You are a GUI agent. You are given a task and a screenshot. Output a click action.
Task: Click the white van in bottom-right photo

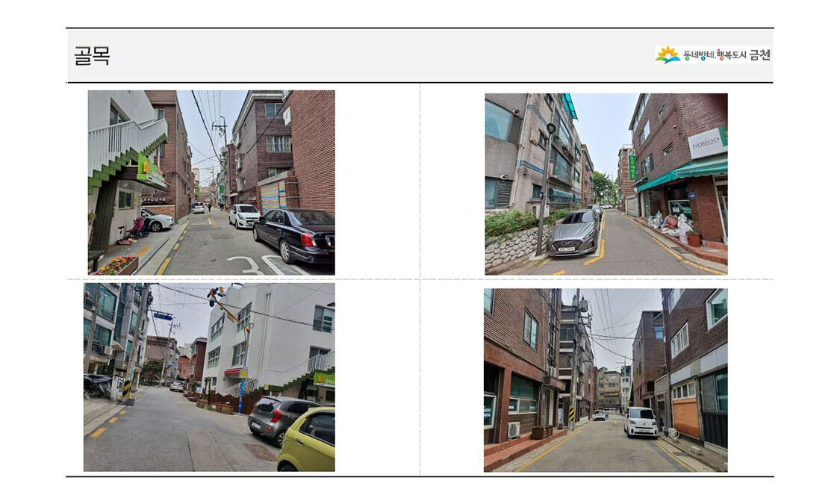tap(640, 422)
